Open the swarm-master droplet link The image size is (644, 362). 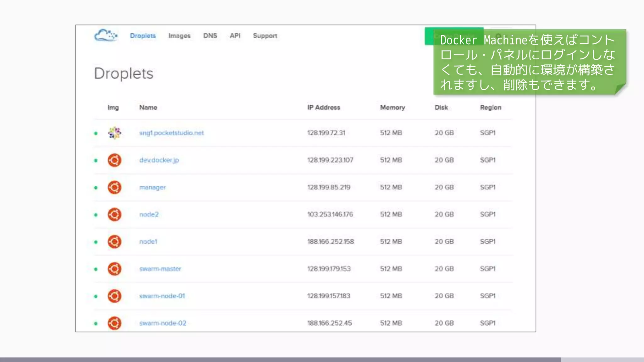[160, 269]
